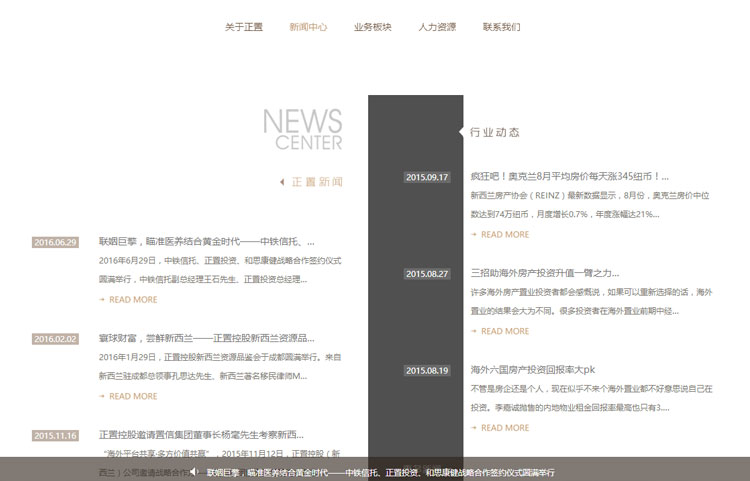Screen dimensions: 750x481
Task: Open READ MORE under 2015.08.19 article
Action: [x=505, y=428]
